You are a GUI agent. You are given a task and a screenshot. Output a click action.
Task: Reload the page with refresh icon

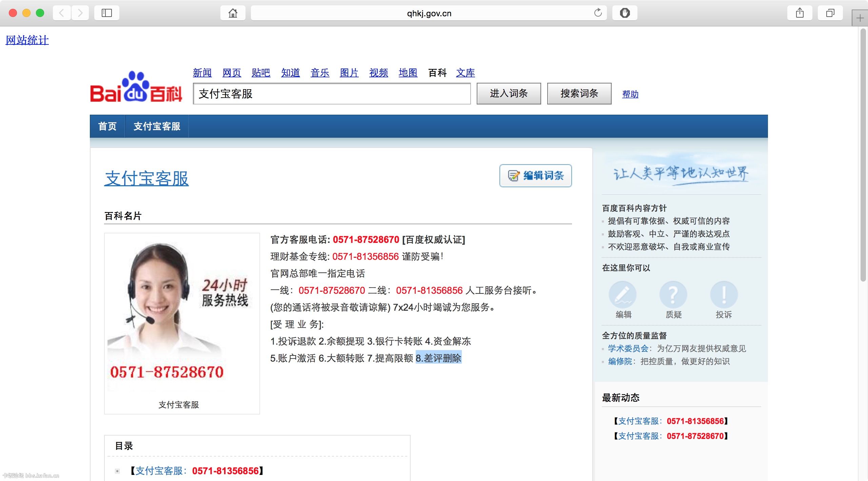tap(598, 13)
